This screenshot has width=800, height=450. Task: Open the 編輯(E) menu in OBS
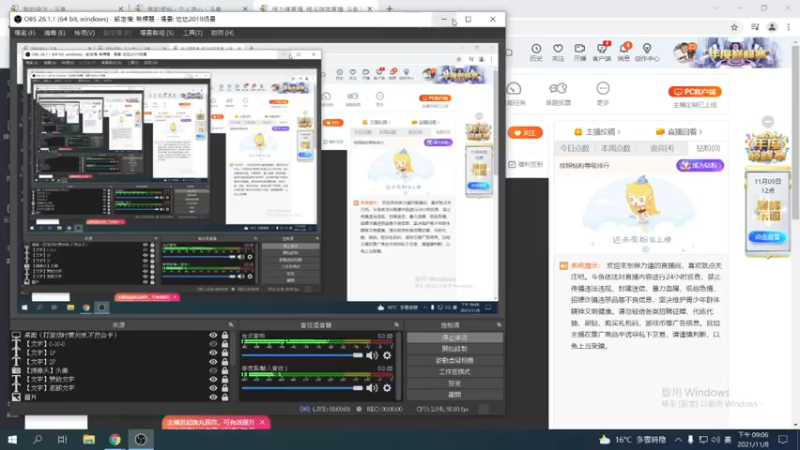(x=54, y=33)
